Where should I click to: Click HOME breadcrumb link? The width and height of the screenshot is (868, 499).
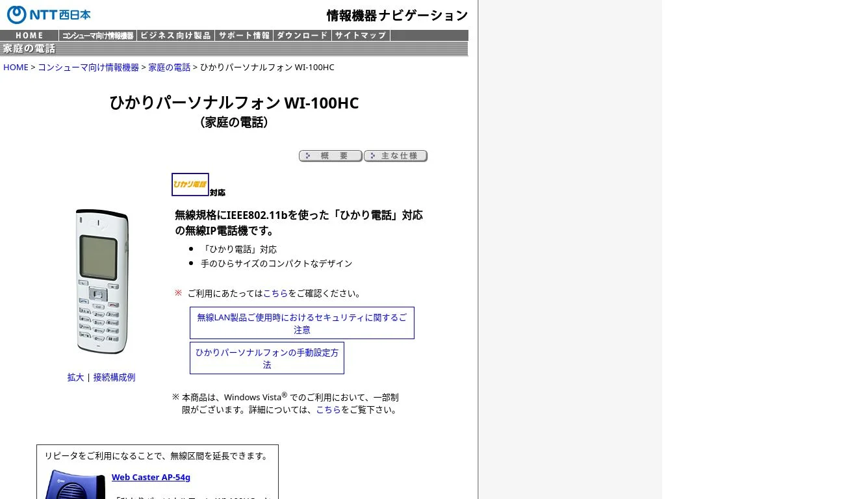click(x=16, y=68)
